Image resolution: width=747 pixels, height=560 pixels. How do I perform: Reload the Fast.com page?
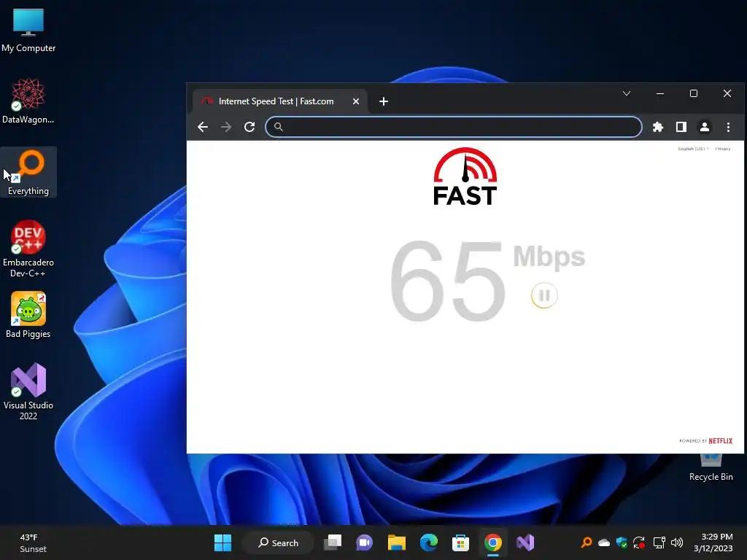coord(249,127)
